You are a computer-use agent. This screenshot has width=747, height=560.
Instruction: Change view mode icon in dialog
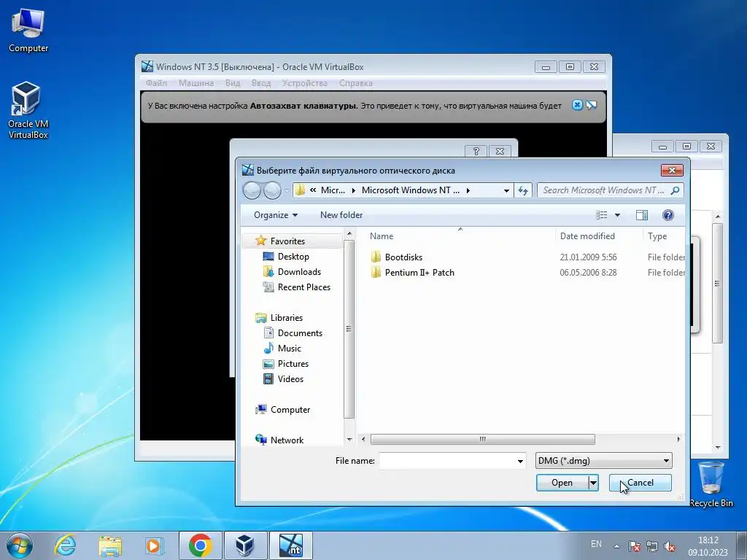[x=602, y=215]
